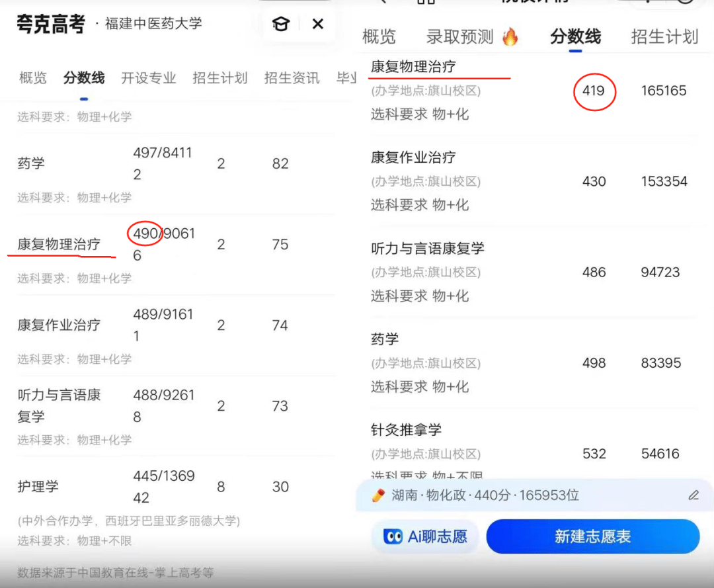Tap 数据来源于中国教育在线 footer text

point(115,573)
